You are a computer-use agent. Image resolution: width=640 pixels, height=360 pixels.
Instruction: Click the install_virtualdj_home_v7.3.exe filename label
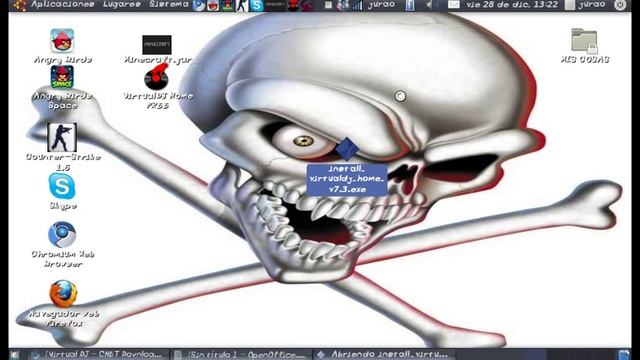pyautogui.click(x=347, y=179)
